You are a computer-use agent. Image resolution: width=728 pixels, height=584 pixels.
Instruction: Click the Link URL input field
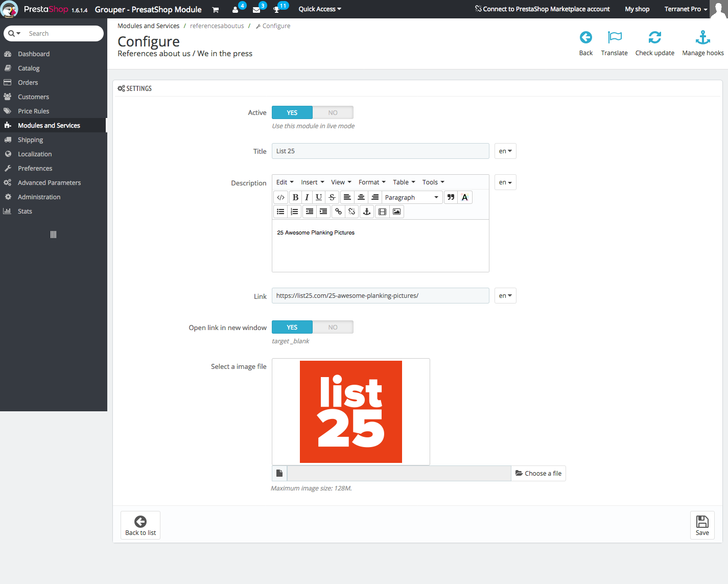(x=381, y=296)
